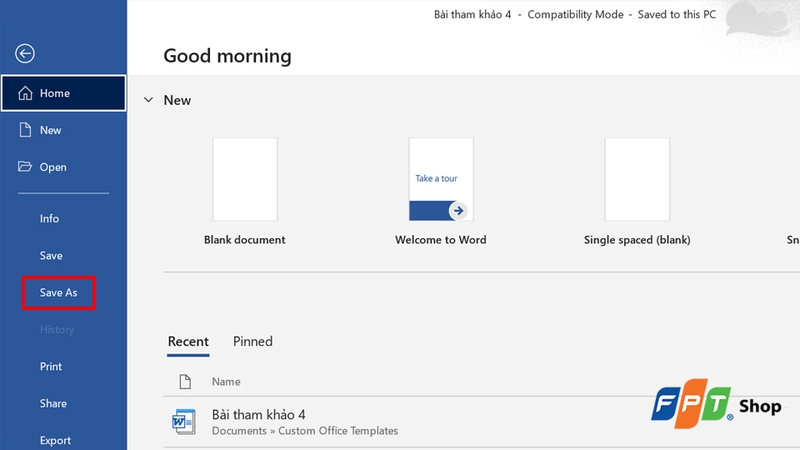Open the Info menu item

tap(49, 218)
